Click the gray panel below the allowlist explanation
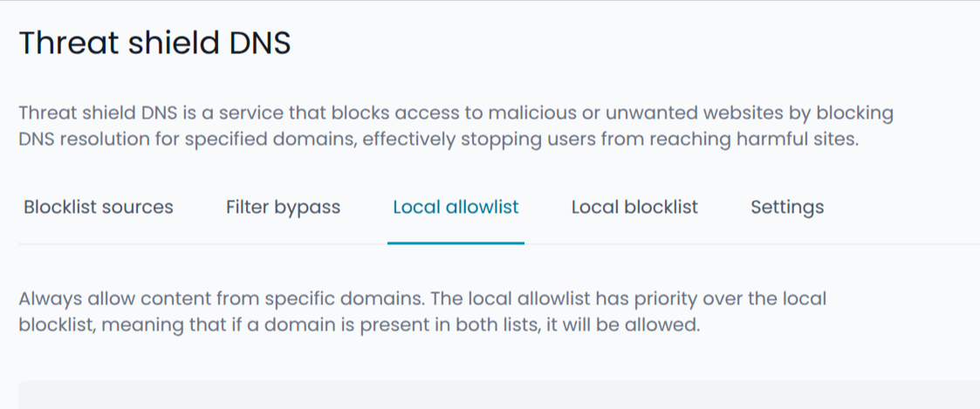Image resolution: width=980 pixels, height=409 pixels. tap(497, 395)
